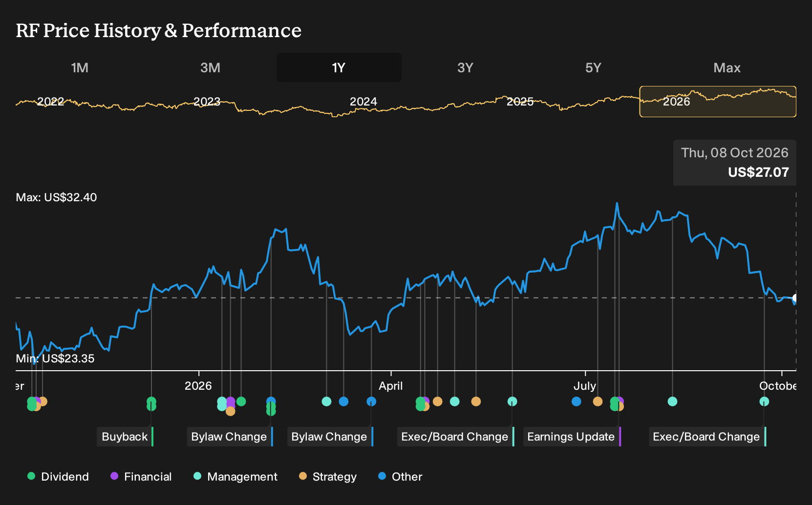Click 2025 on the overview mini chart
The height and width of the screenshot is (505, 812).
520,102
